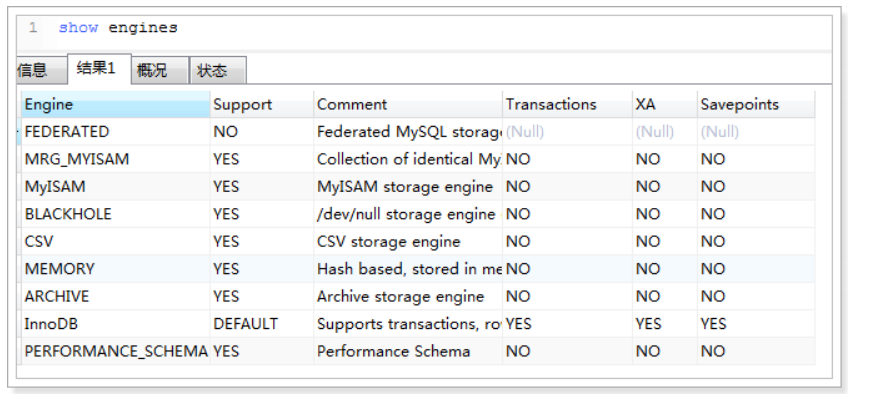Select the InnoDB engine cell
The width and height of the screenshot is (874, 400).
116,324
